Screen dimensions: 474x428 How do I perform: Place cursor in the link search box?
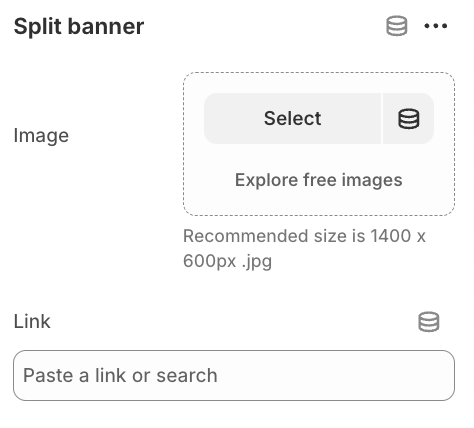click(234, 375)
